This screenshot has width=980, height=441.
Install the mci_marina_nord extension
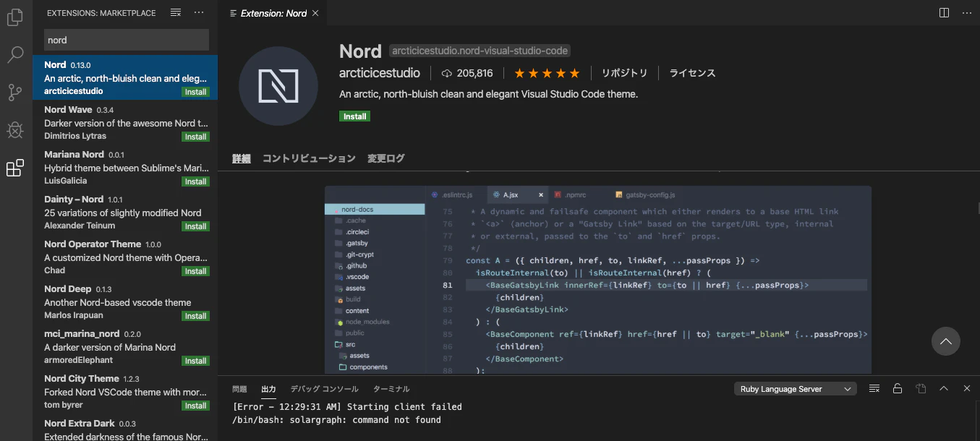point(195,361)
